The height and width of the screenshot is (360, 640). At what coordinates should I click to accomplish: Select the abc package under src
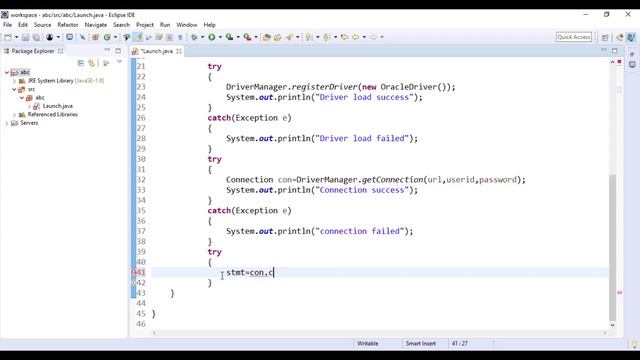pos(40,98)
